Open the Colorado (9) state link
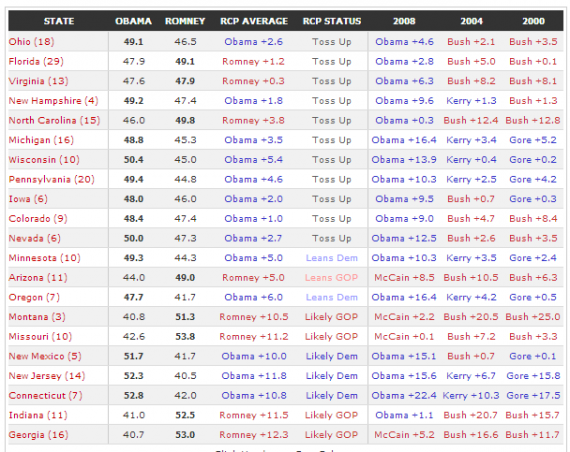Viewport: 570px width, 452px height. point(38,219)
